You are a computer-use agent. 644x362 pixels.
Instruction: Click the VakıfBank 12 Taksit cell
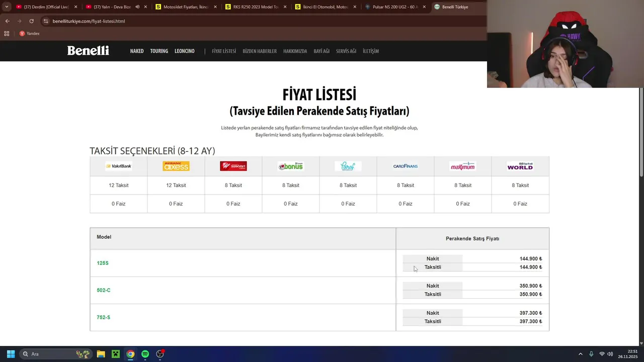click(x=119, y=186)
